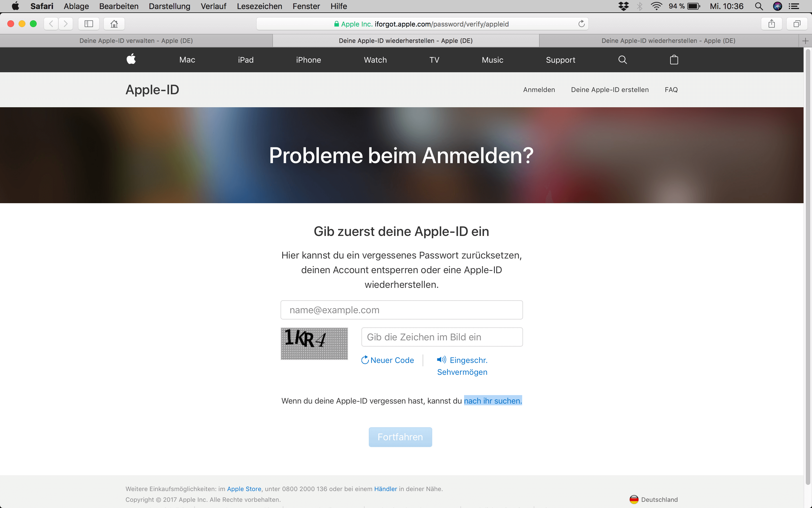Viewport: 812px width, 508px height.
Task: Open the Safari application menu
Action: tap(42, 6)
